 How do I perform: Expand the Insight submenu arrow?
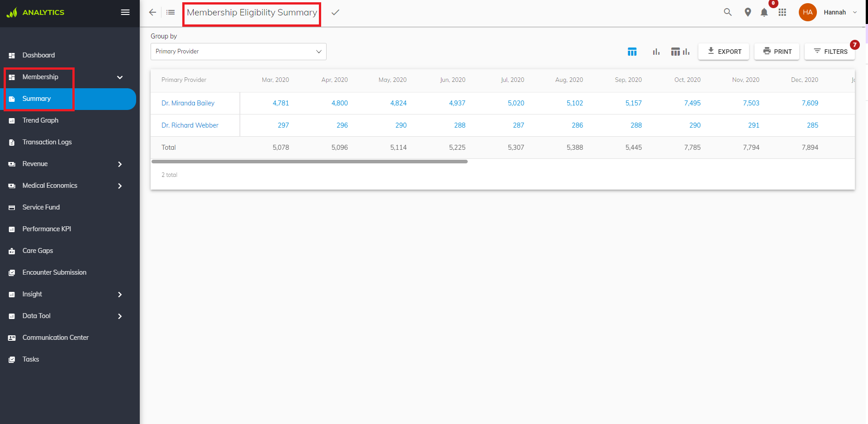(120, 294)
